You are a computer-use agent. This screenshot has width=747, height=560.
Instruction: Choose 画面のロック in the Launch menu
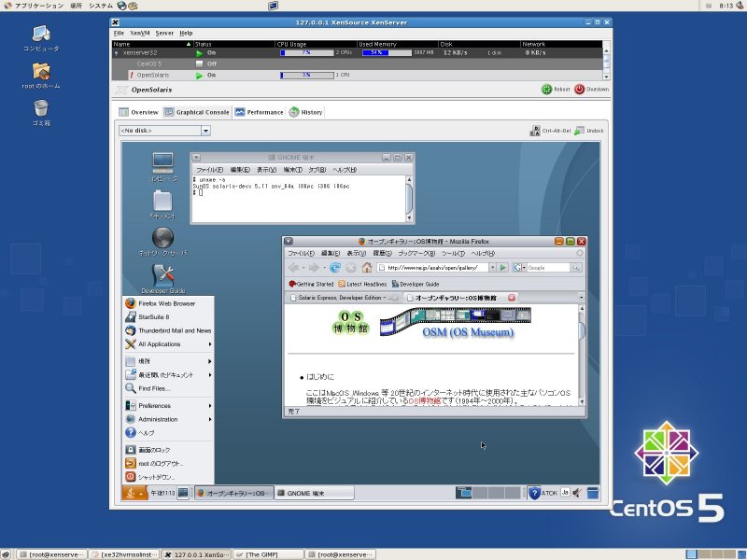tap(168, 450)
